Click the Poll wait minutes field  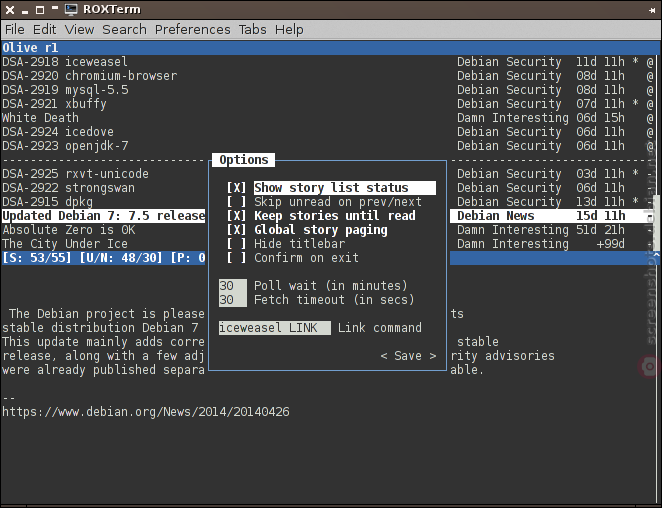click(x=233, y=286)
